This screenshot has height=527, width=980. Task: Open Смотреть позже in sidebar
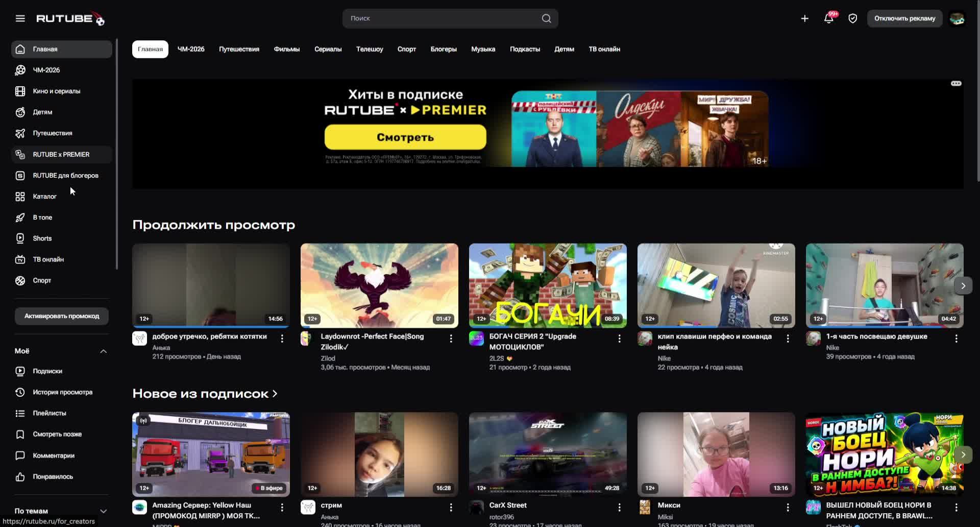pos(62,434)
